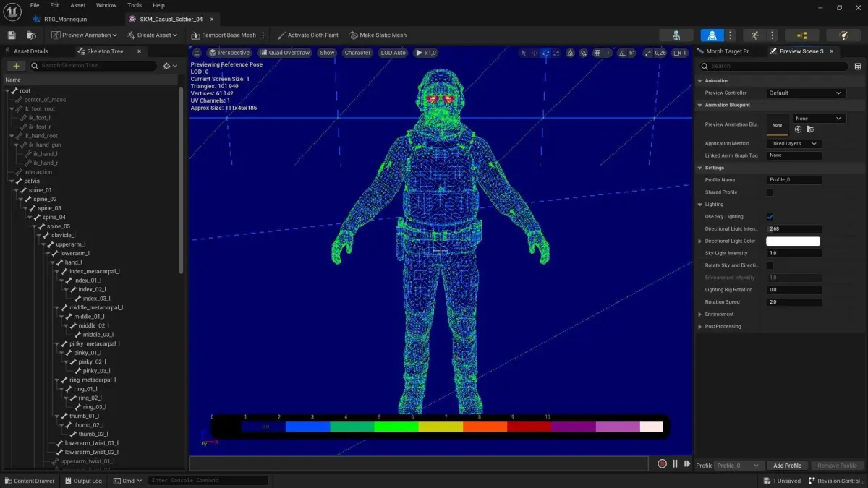Switch to the Asset Details tab
This screenshot has height=488, width=868.
[30, 51]
